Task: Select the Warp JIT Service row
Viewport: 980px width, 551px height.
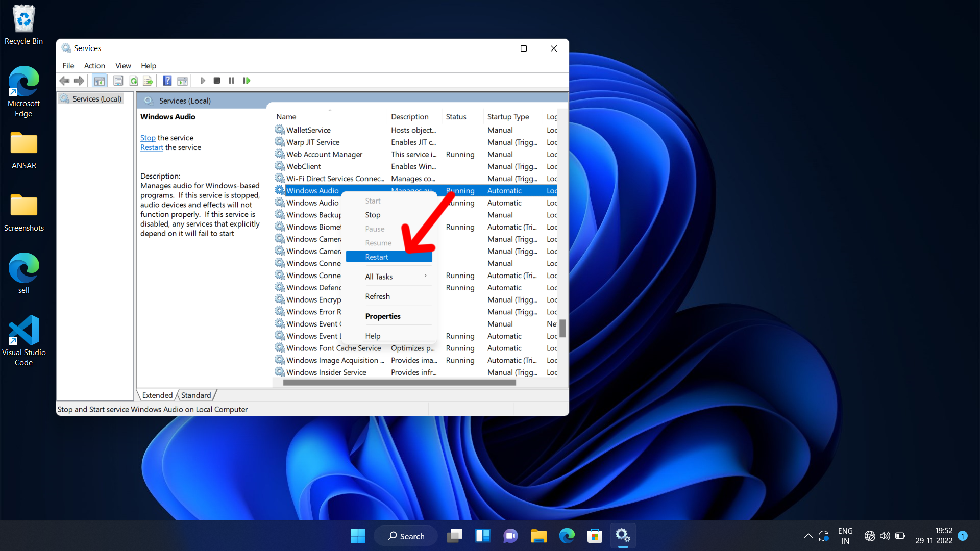Action: coord(415,142)
